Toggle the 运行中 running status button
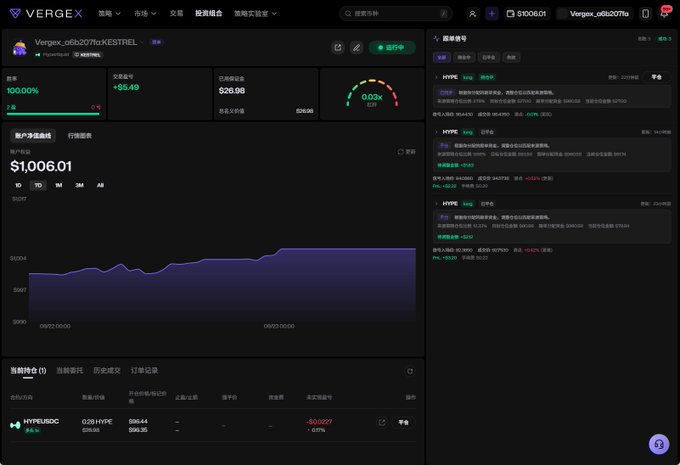Image resolution: width=680 pixels, height=465 pixels. click(392, 47)
